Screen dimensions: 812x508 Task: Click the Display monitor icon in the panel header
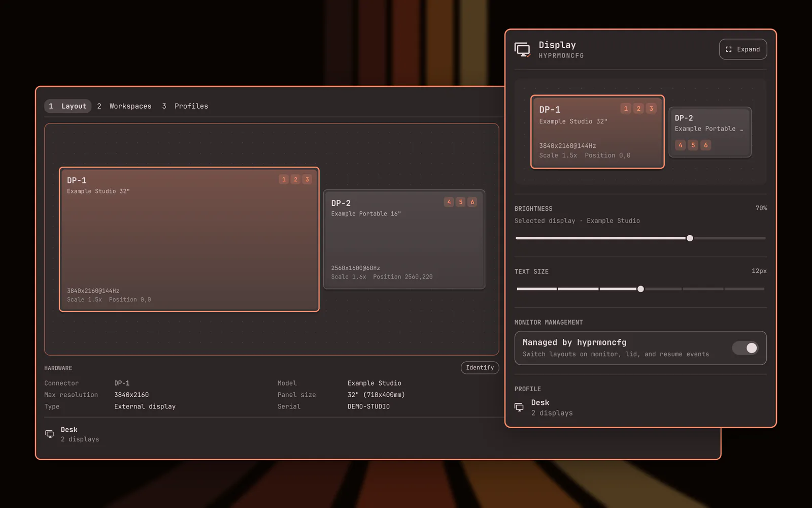(x=522, y=49)
